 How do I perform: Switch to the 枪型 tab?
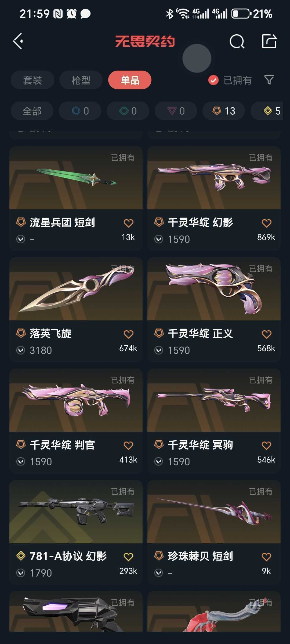(81, 80)
